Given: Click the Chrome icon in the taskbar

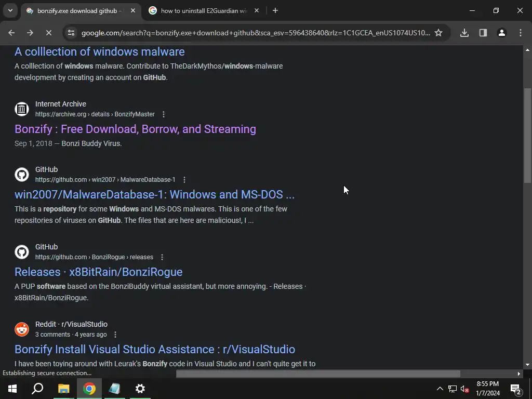Looking at the screenshot, I should pyautogui.click(x=89, y=389).
